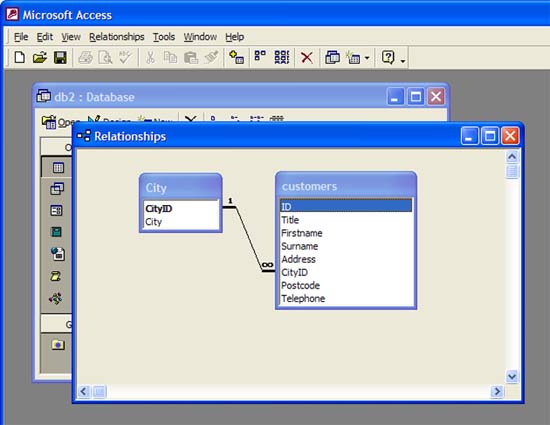This screenshot has height=425, width=550.
Task: Select Address field in customers table
Action: click(346, 259)
